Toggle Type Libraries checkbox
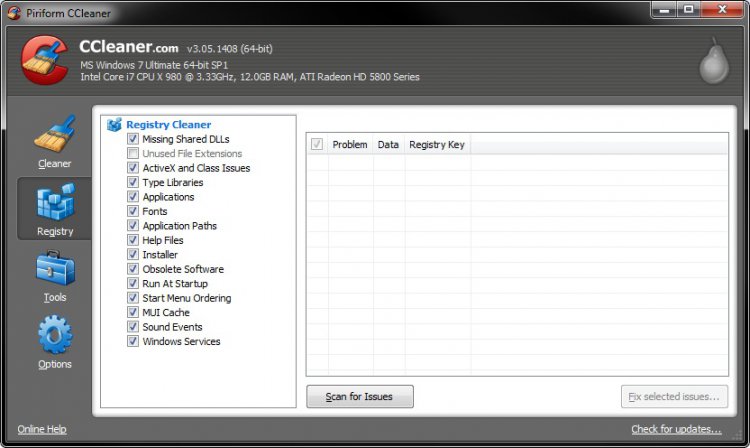This screenshot has height=448, width=750. tap(133, 182)
